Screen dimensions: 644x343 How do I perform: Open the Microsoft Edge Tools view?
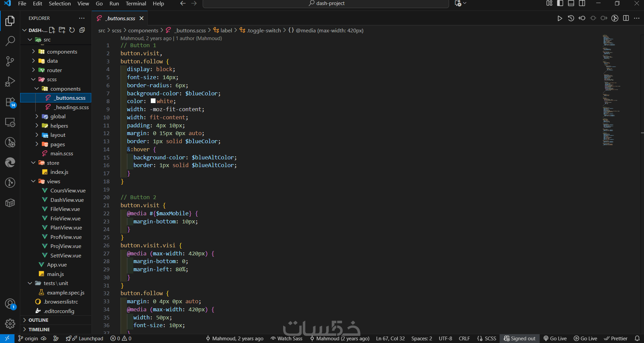(x=10, y=162)
